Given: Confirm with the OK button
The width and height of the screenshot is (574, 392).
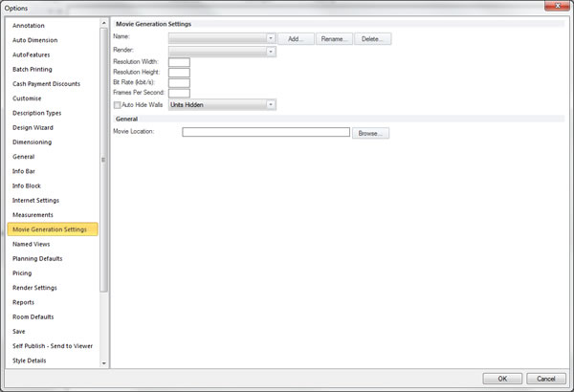Looking at the screenshot, I should [x=502, y=379].
